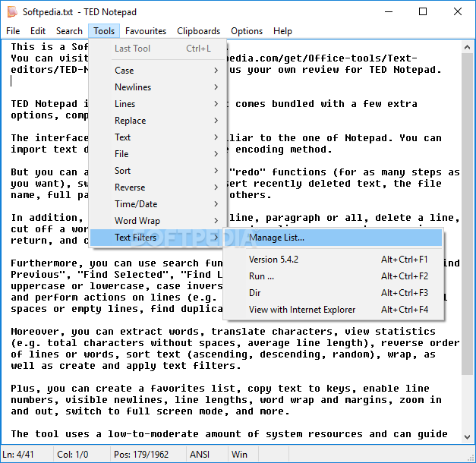Click the word 'Moreover' in the text
Viewport: 476px width, 463px height.
(35, 331)
